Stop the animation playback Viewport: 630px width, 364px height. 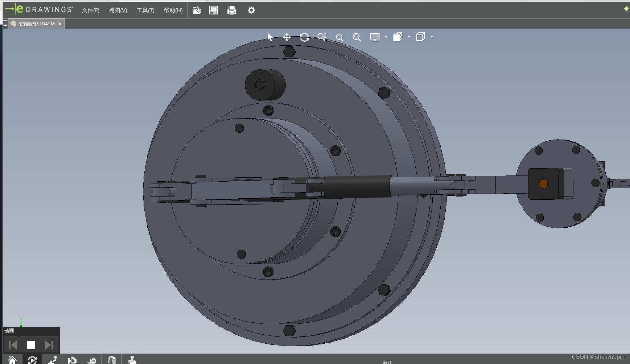pos(31,345)
